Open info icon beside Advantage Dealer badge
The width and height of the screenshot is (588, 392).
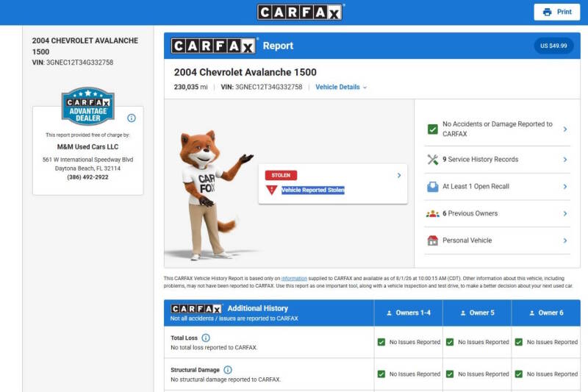[x=132, y=118]
